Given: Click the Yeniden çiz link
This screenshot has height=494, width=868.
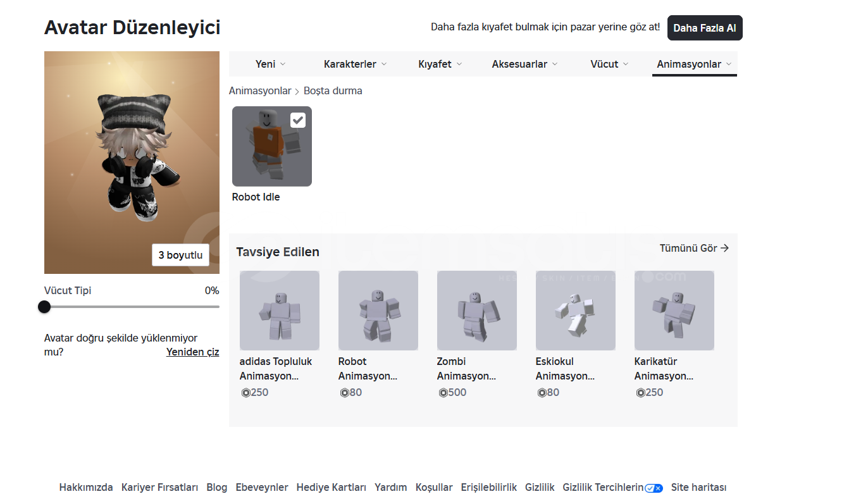Looking at the screenshot, I should click(193, 352).
